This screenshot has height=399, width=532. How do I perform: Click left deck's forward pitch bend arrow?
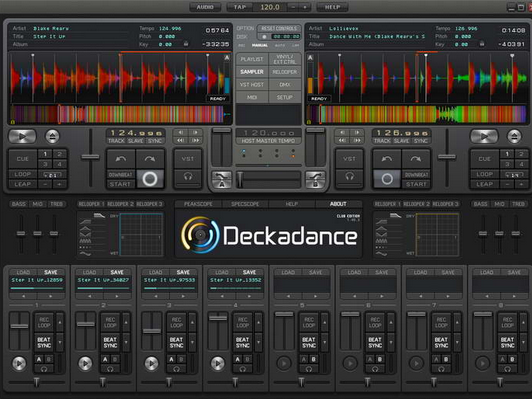[150, 159]
